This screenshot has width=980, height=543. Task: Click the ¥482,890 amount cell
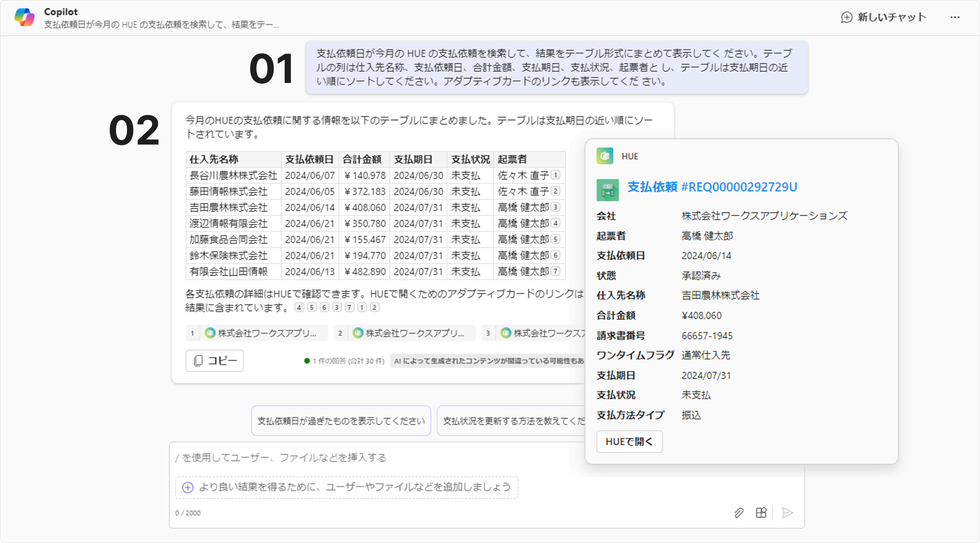click(365, 272)
